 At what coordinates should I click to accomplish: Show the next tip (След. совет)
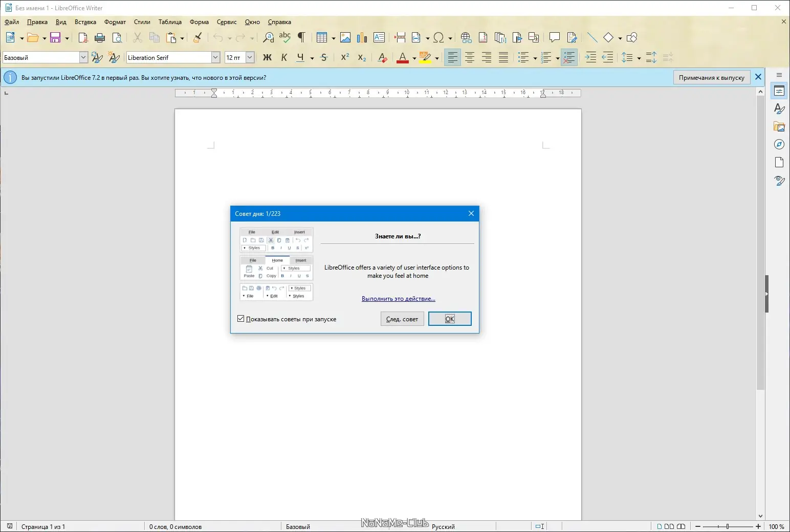click(402, 319)
